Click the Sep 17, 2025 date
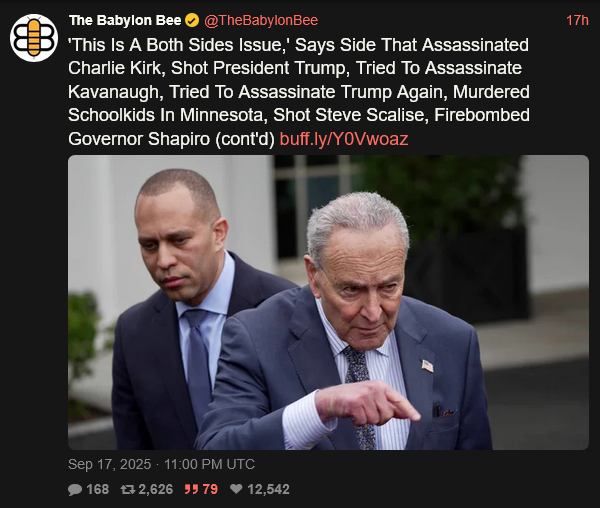Image resolution: width=600 pixels, height=508 pixels. (109, 464)
